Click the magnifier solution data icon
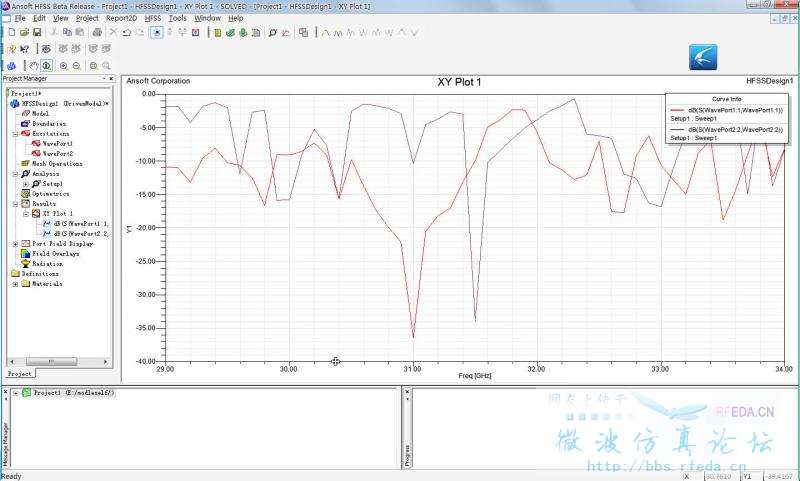800x481 pixels. pyautogui.click(x=272, y=33)
